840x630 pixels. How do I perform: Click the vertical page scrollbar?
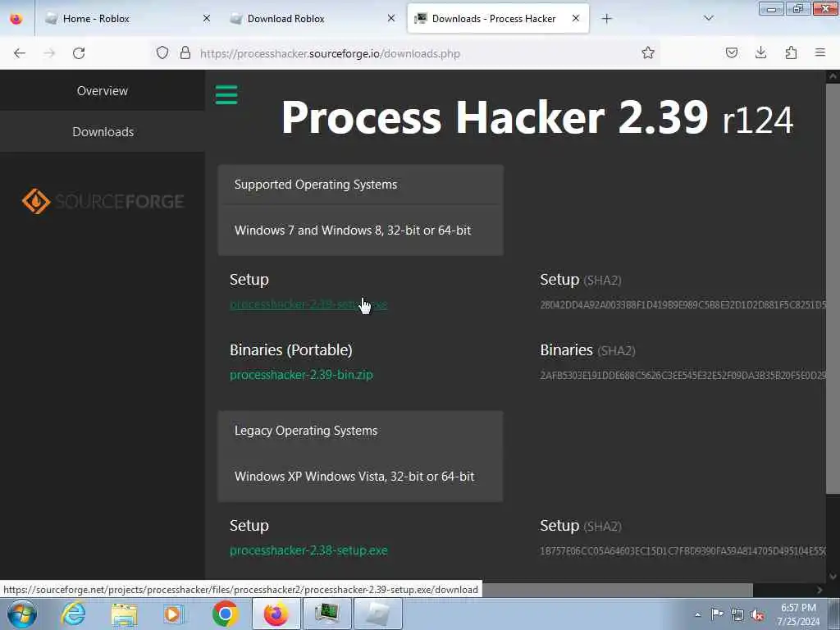(833, 290)
